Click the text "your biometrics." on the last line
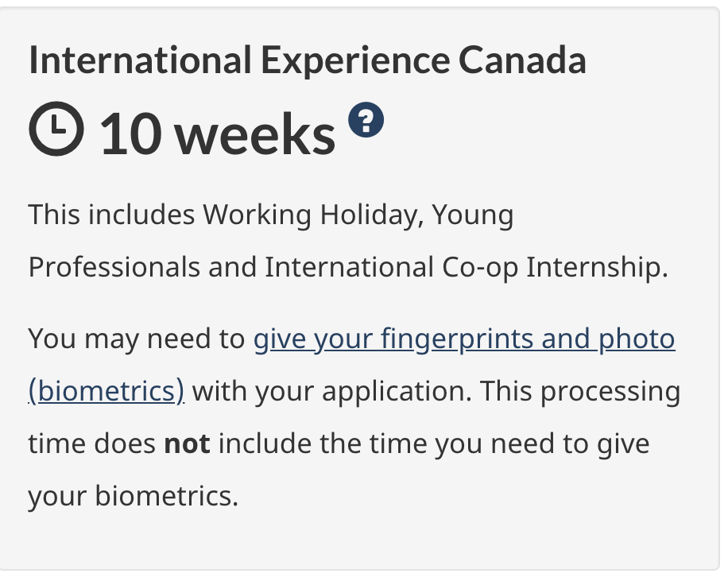 (133, 496)
